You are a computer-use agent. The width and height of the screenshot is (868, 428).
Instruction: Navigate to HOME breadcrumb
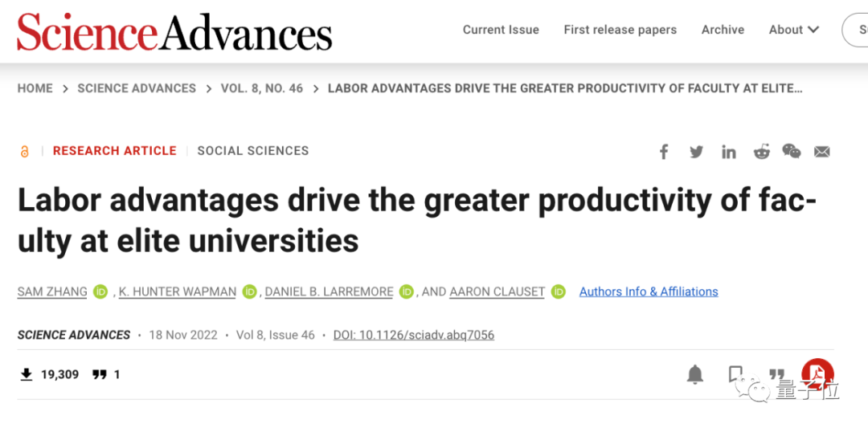[35, 88]
